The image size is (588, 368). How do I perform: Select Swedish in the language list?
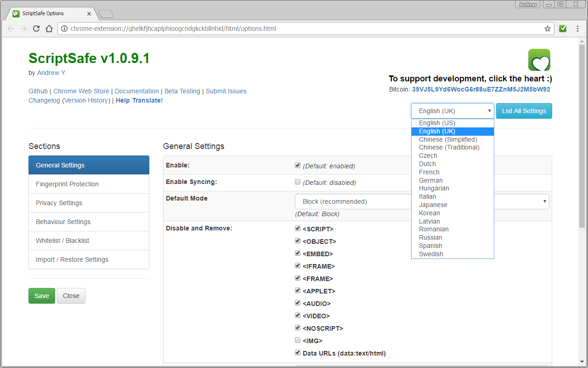(452, 254)
